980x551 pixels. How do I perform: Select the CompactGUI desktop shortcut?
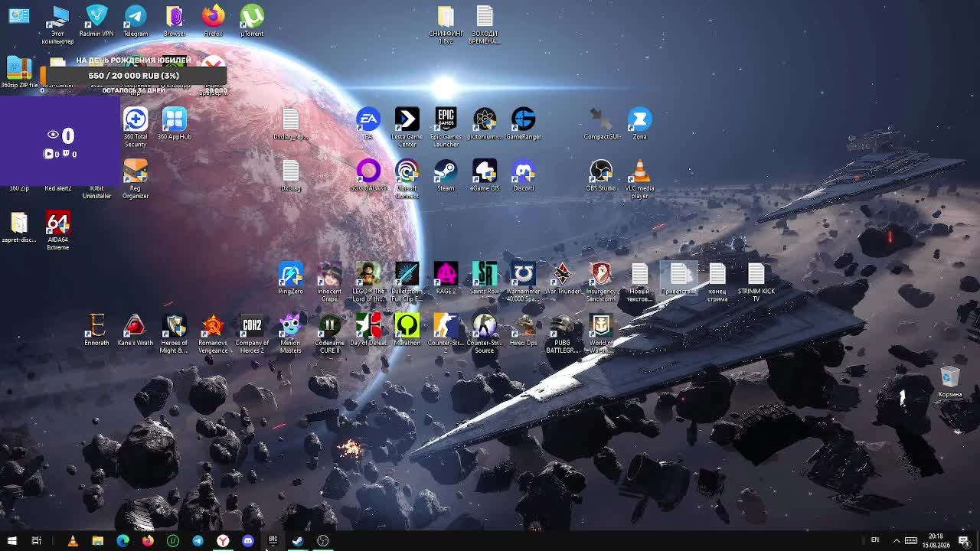pos(601,124)
